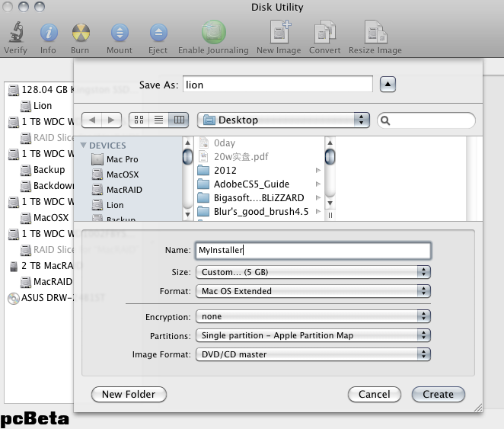Select the MacRAID volume in disk list
504x429 pixels.
pos(46,282)
